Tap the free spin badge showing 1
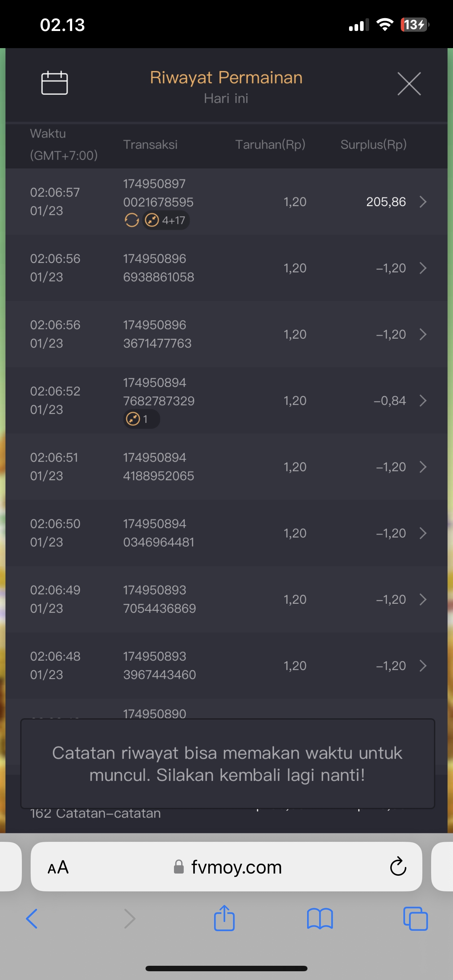Screen dimensions: 453x980 pos(141,419)
